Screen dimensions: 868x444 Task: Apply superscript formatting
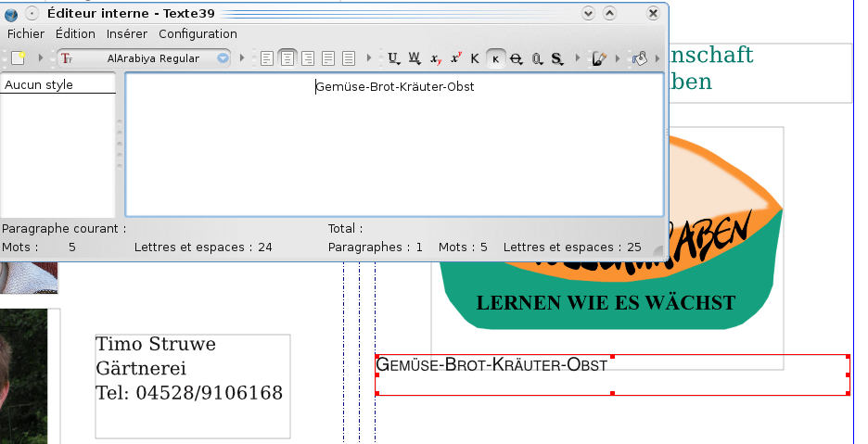coord(455,58)
